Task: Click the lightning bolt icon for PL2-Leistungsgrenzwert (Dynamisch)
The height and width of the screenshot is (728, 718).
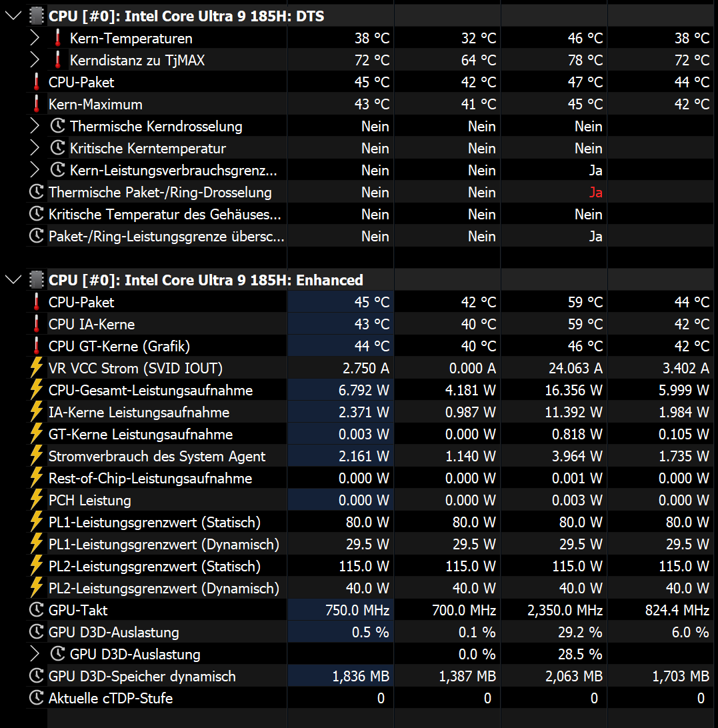Action: pos(36,588)
